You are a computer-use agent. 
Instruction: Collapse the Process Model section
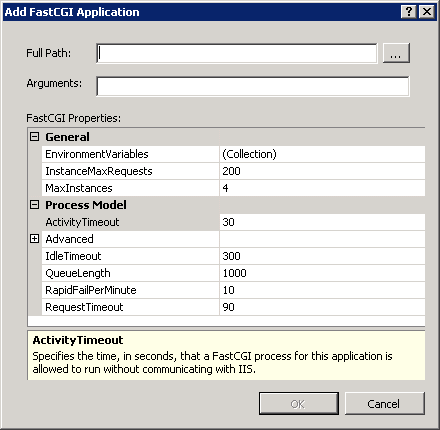click(35, 205)
